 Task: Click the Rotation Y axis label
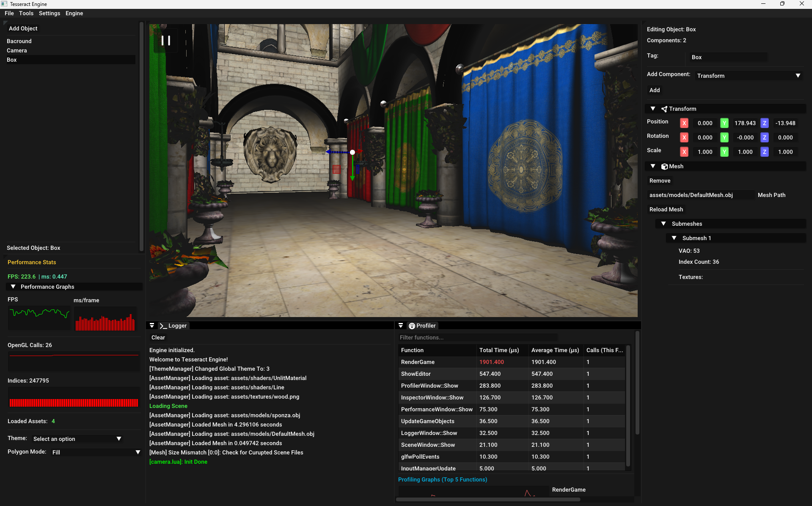pos(724,137)
